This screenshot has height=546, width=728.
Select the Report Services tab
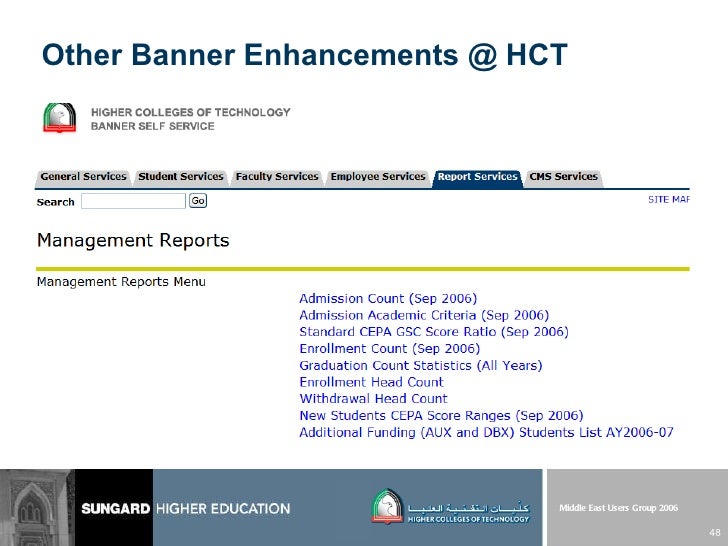coord(477,177)
